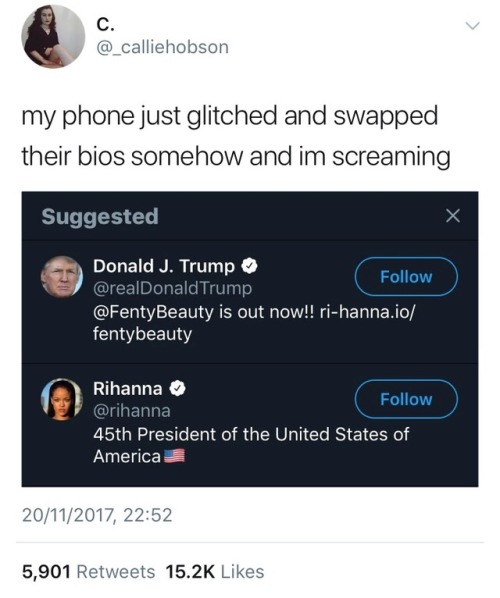Click the verified badge next to Donald J. Trump

(x=249, y=266)
